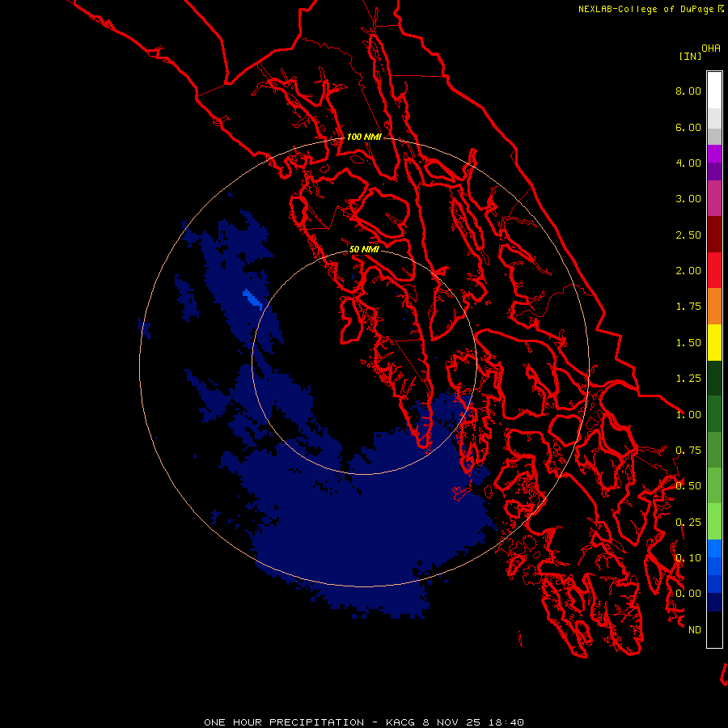Pick the bright red swatch in color scale
This screenshot has height=728, width=728.
(x=714, y=271)
